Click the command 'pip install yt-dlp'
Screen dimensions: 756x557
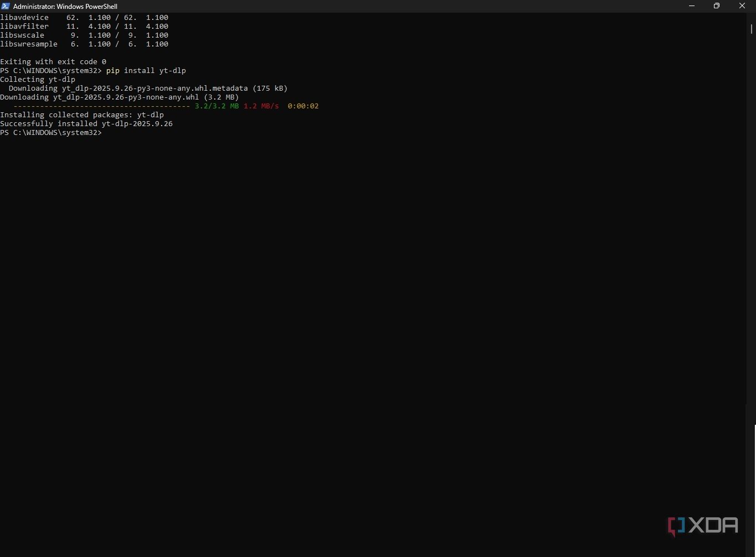(146, 71)
